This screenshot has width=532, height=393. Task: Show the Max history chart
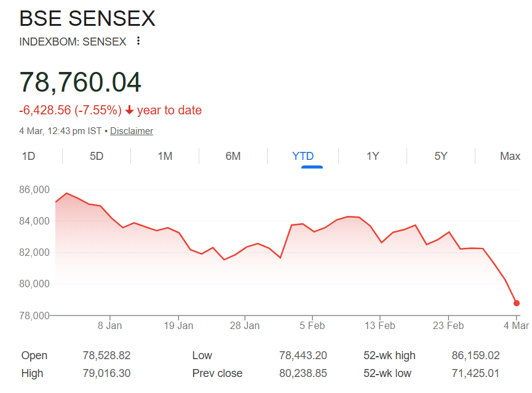point(510,156)
